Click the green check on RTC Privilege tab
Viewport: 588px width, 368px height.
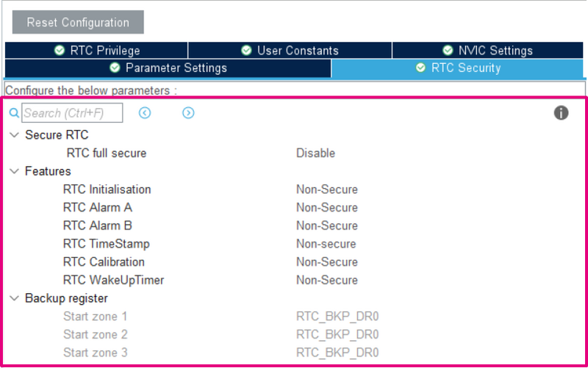pos(60,50)
